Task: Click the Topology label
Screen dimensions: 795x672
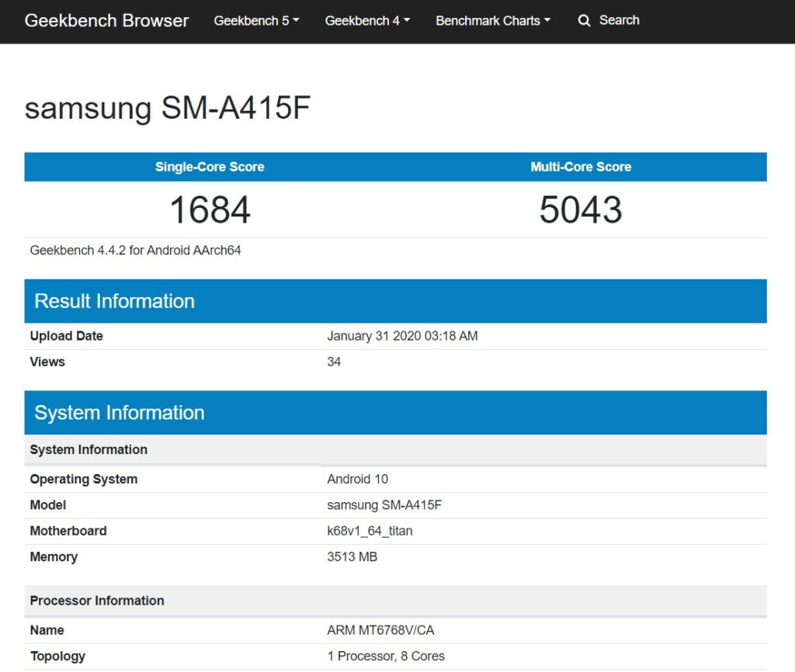Action: (57, 656)
